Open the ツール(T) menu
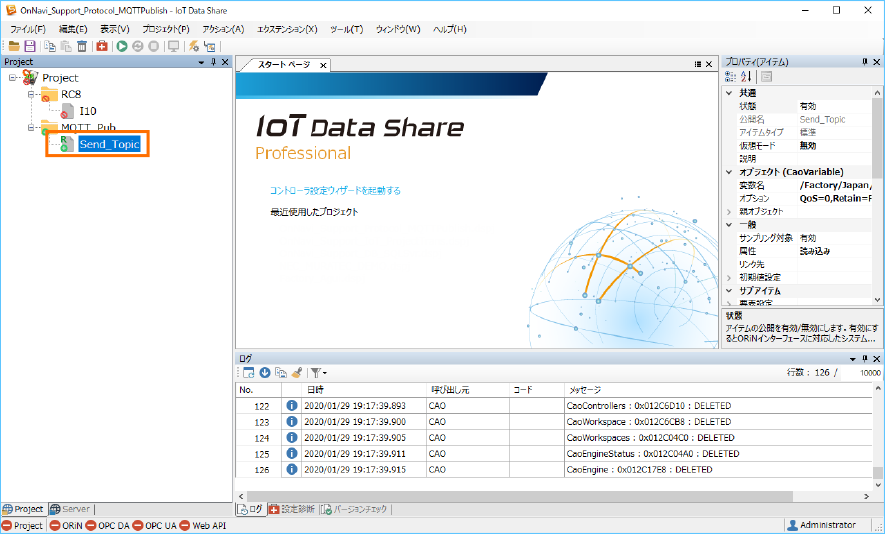This screenshot has width=885, height=534. [346, 29]
